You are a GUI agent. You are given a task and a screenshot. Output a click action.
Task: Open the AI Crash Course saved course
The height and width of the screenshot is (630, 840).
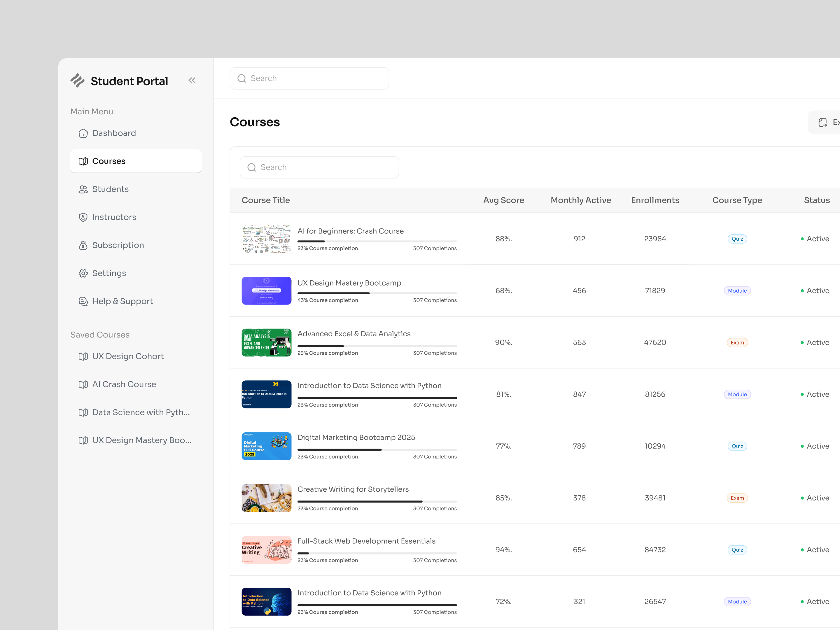tap(124, 384)
